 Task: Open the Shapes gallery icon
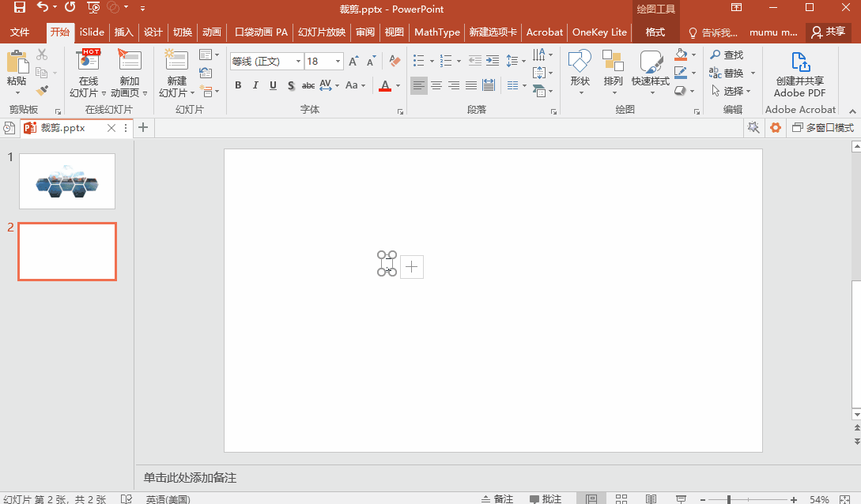[580, 62]
